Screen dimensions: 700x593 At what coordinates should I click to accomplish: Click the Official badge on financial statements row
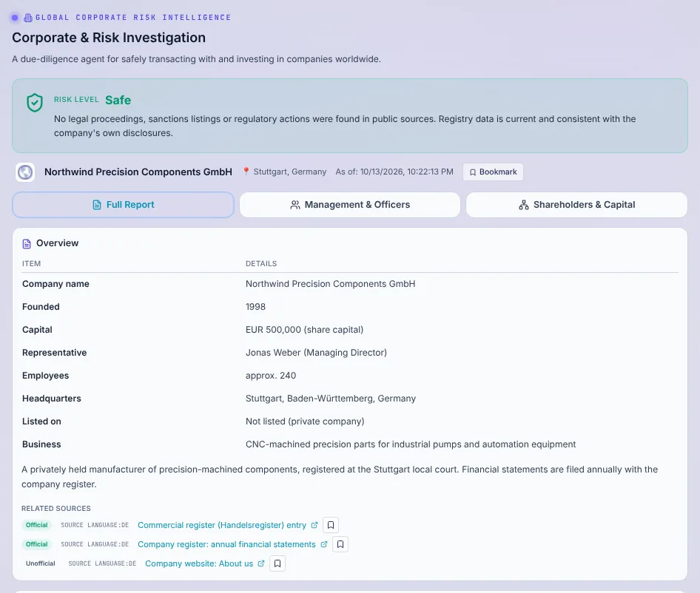(36, 544)
